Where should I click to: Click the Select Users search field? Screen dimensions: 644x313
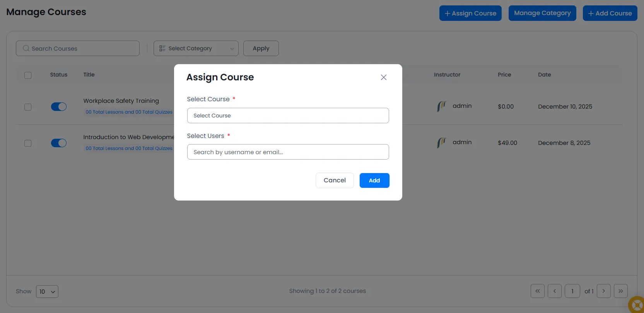[x=288, y=152]
